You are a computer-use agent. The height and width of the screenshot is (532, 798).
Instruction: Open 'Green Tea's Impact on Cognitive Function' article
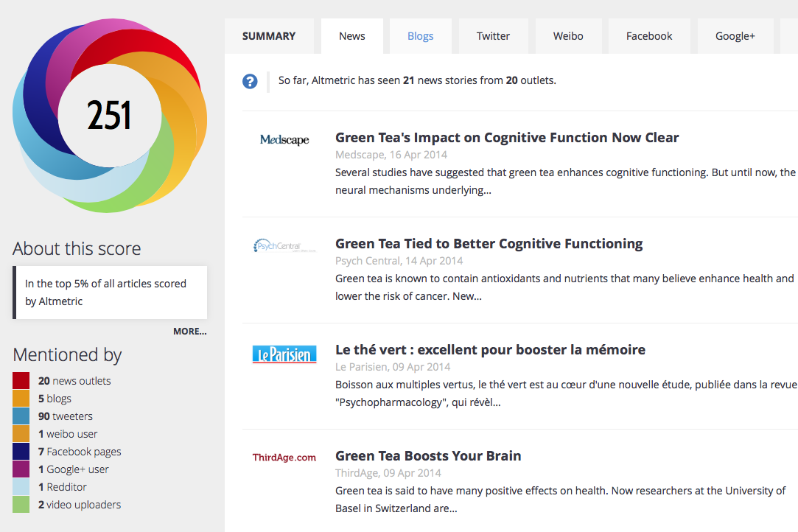click(x=507, y=138)
